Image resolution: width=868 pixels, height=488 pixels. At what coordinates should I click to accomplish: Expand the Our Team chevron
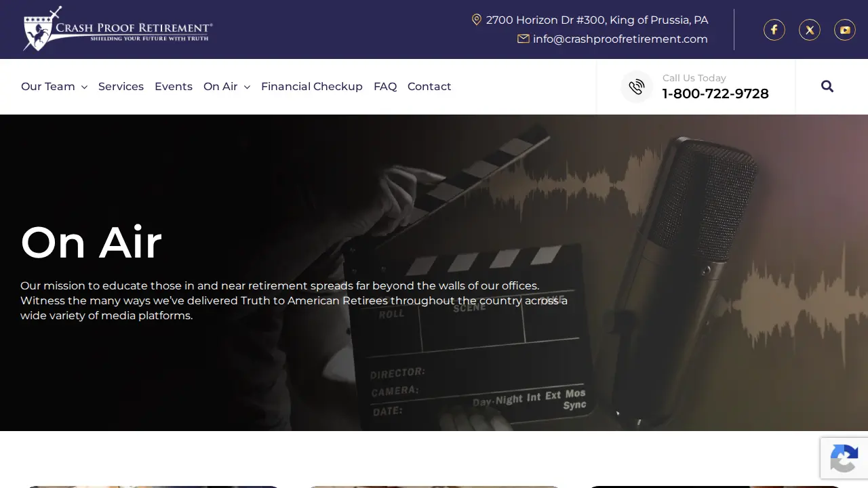[84, 87]
